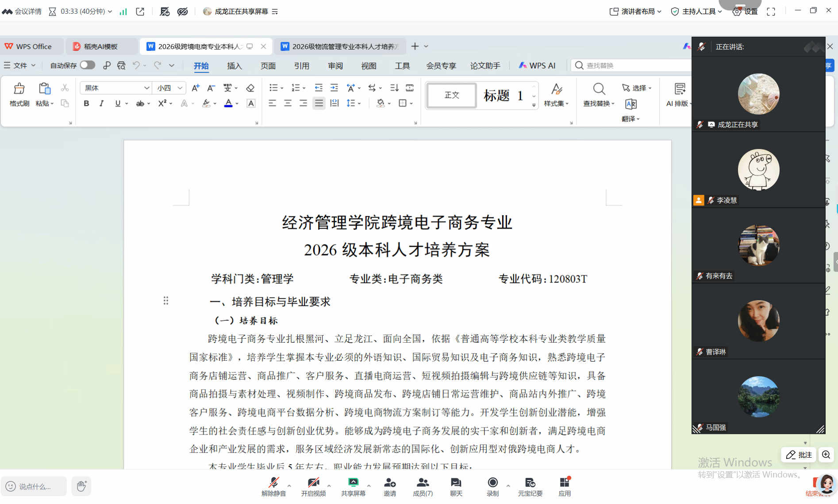Click the decrease indent icon
Viewport: 838px width, 504px height.
(319, 88)
